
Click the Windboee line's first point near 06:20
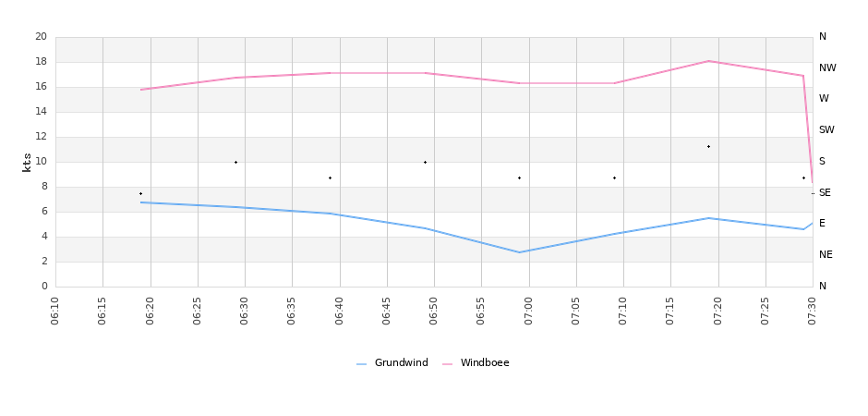coord(141,90)
